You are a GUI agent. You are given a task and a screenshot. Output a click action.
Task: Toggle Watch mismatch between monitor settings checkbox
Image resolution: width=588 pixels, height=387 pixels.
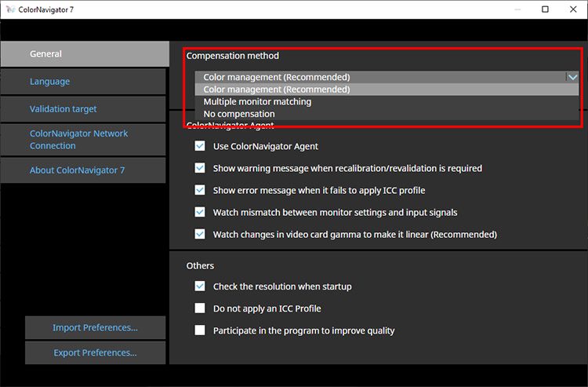[x=200, y=212]
